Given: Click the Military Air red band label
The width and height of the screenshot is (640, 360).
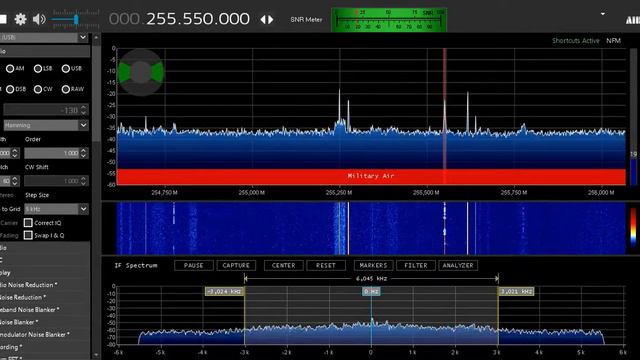Looking at the screenshot, I should pos(371,176).
